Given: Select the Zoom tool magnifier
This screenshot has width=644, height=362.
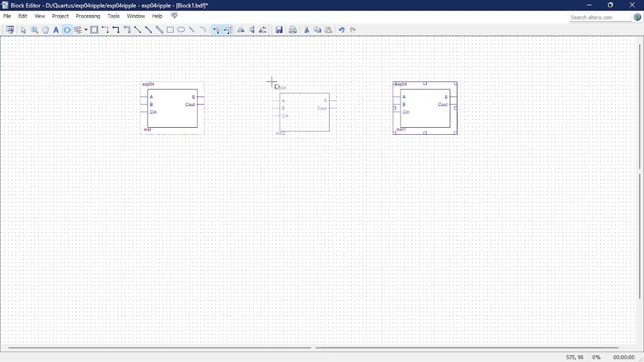Looking at the screenshot, I should click(x=34, y=30).
